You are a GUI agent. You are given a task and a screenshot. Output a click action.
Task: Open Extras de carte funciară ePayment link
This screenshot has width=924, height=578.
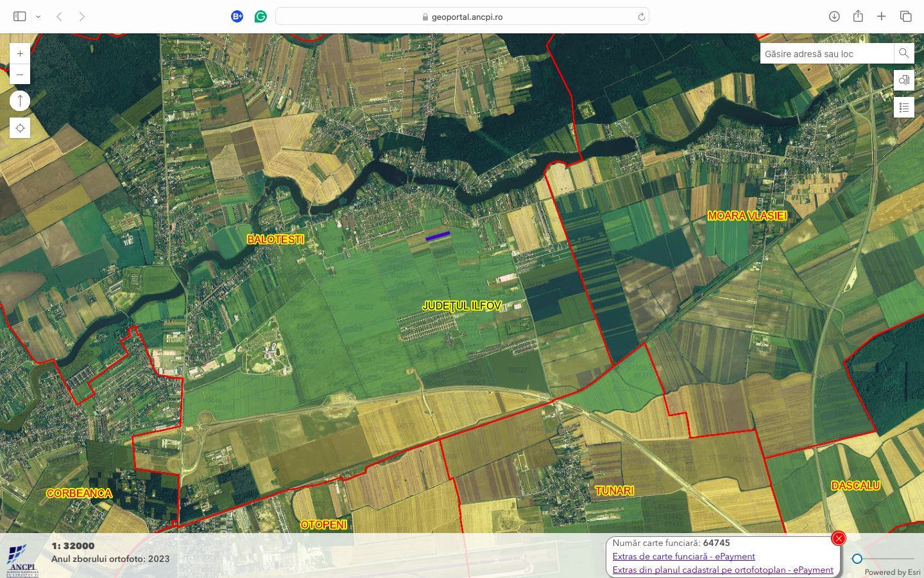click(683, 556)
